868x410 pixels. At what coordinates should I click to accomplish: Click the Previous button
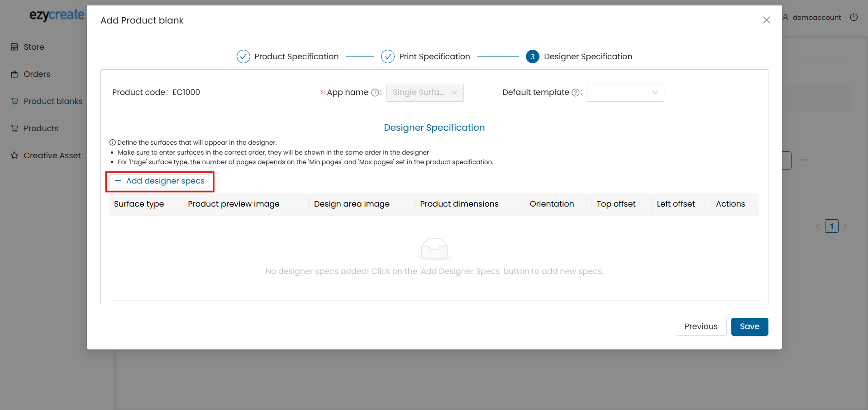point(701,327)
